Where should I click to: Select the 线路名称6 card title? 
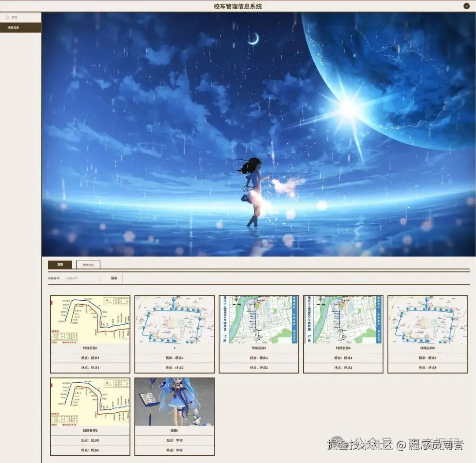(90, 430)
